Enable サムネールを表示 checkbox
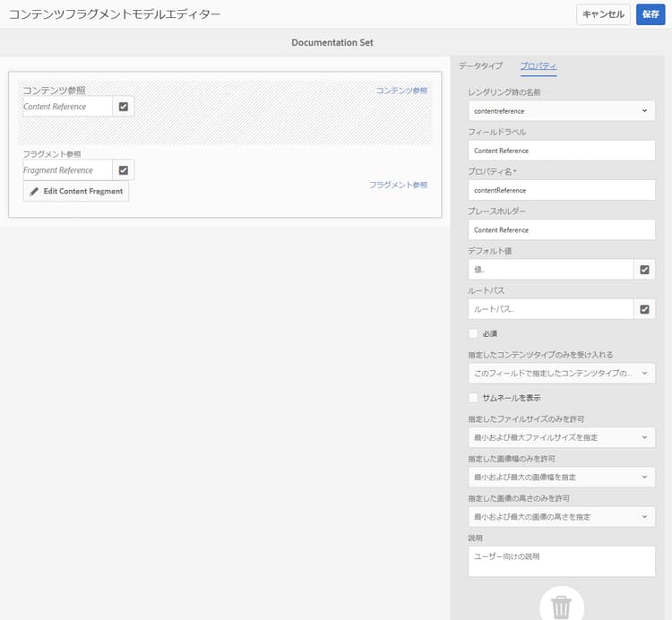This screenshot has width=672, height=620. (x=473, y=398)
